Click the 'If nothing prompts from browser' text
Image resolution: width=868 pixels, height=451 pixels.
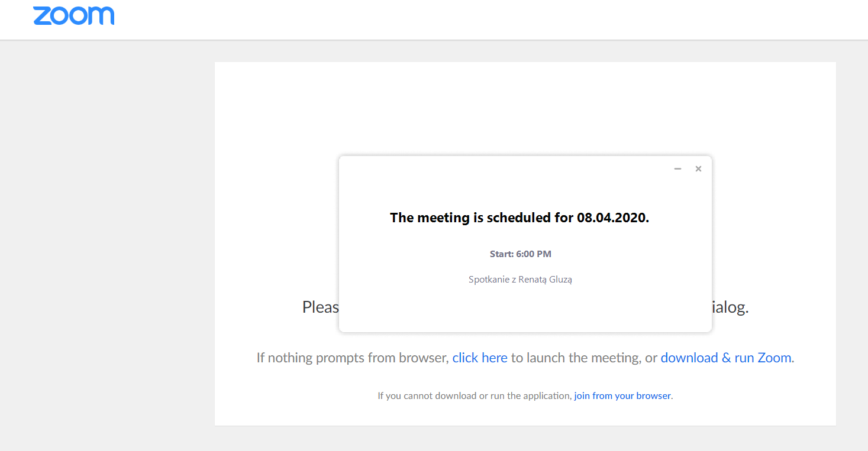(x=353, y=358)
